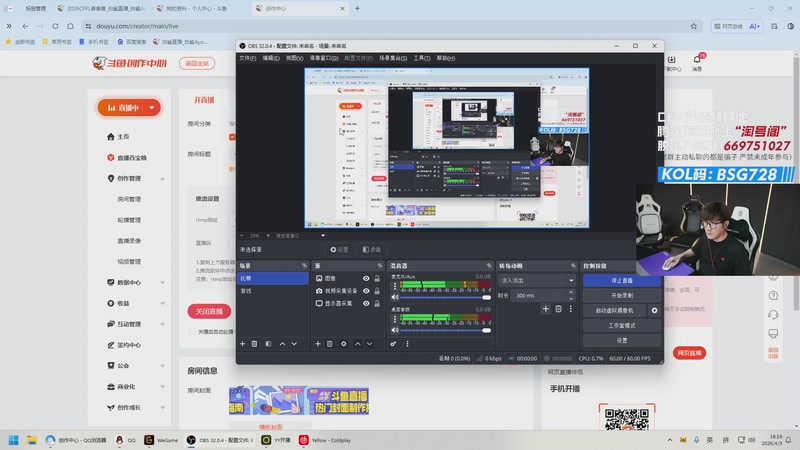The width and height of the screenshot is (800, 450).
Task: Mute the desktop audio channel
Action: pos(395,330)
